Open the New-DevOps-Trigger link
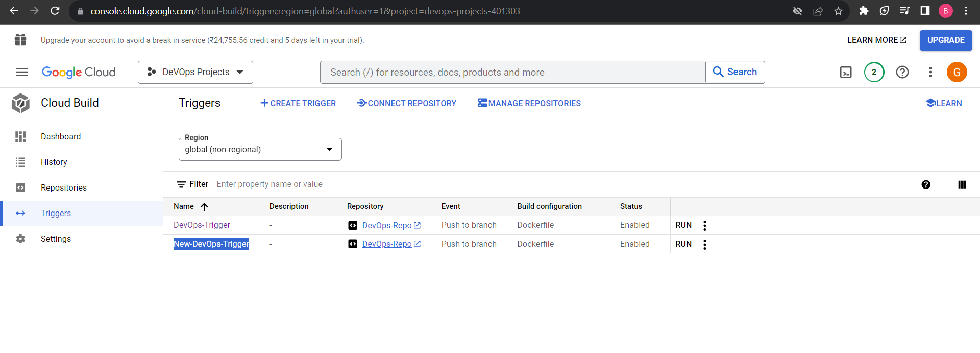980x353 pixels. pyautogui.click(x=211, y=244)
